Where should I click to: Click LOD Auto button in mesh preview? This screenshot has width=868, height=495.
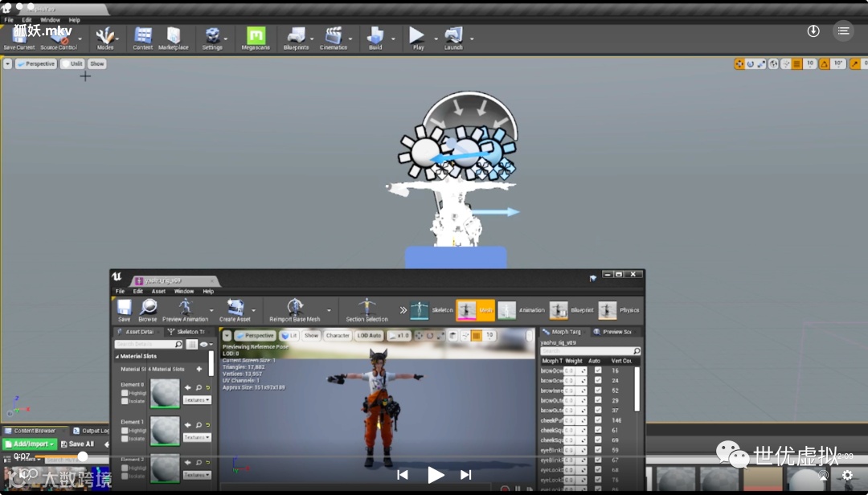[x=369, y=336]
